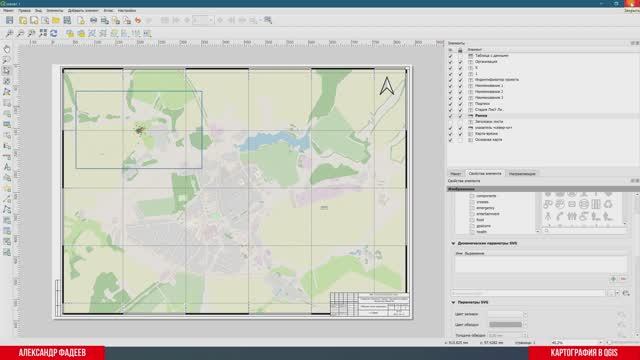Hide the 'Рамка' item
The height and width of the screenshot is (360, 640).
click(451, 116)
